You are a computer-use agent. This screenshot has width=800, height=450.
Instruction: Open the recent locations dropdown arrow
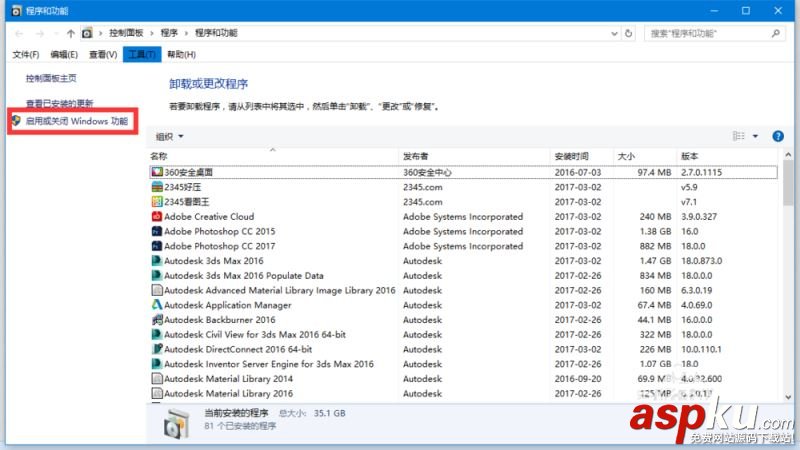click(x=56, y=34)
